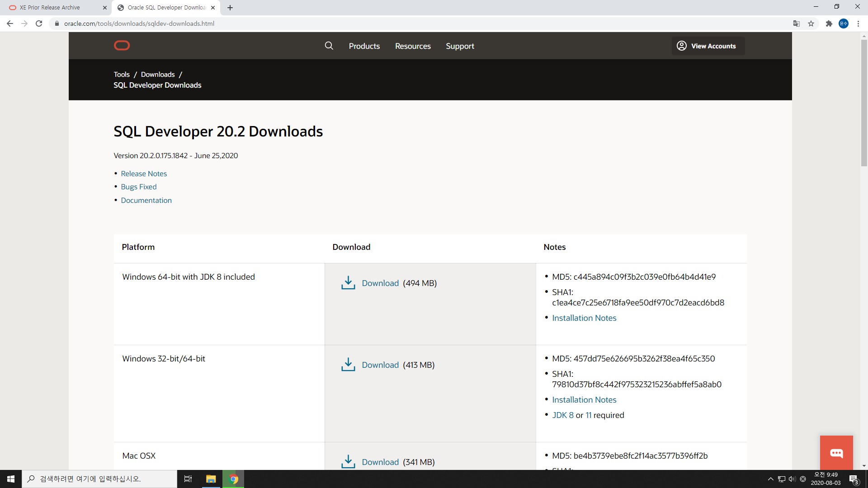Open Chrome three-dot menu
Image resolution: width=868 pixels, height=488 pixels.
[858, 23]
